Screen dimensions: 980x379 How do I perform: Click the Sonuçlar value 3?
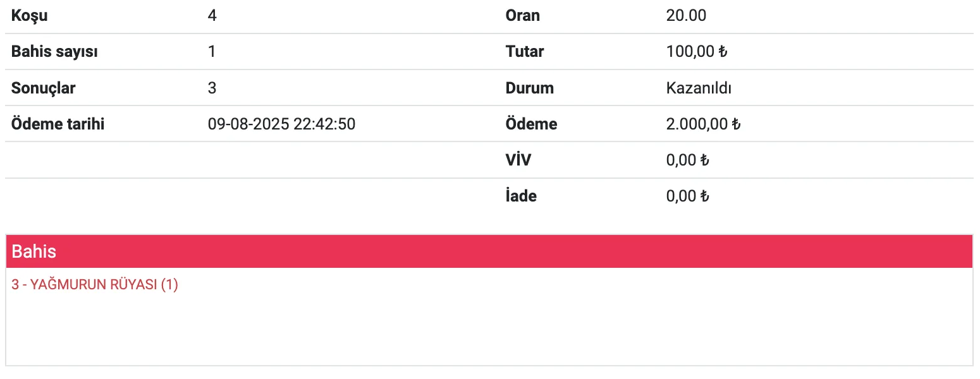point(212,88)
